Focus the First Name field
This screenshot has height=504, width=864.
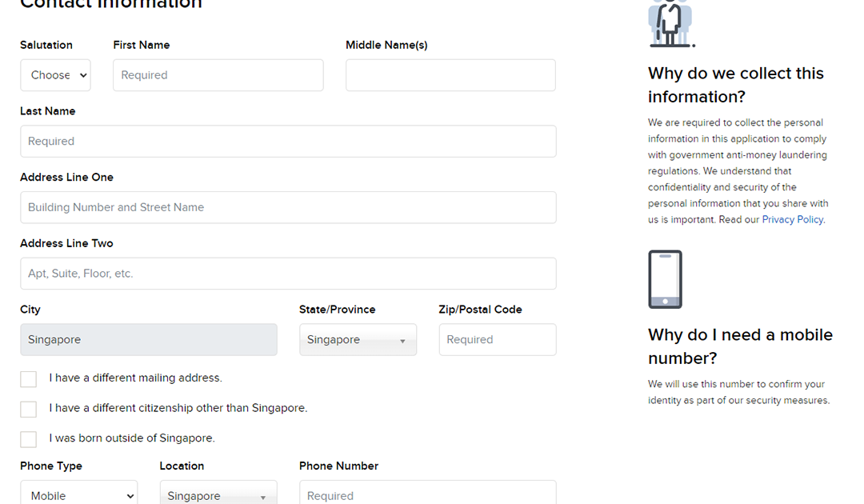(218, 75)
